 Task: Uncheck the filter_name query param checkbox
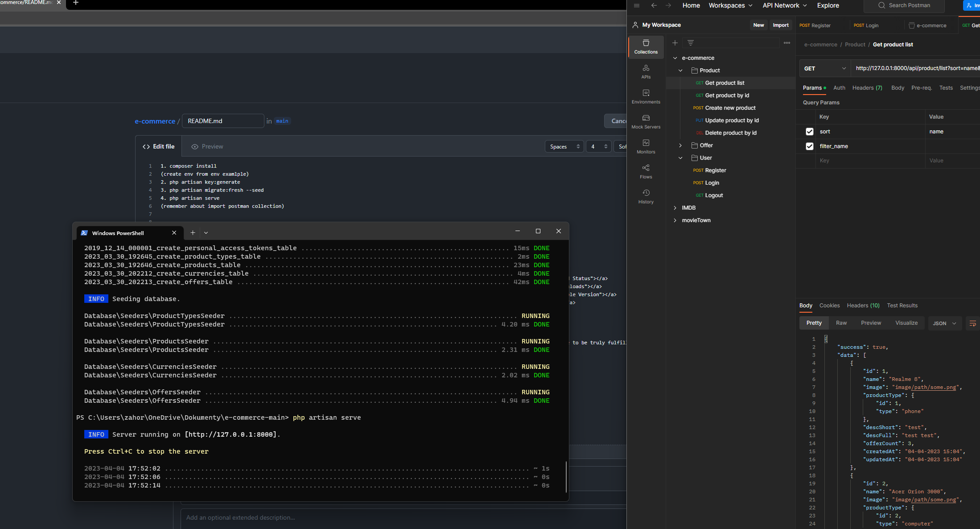(x=810, y=146)
